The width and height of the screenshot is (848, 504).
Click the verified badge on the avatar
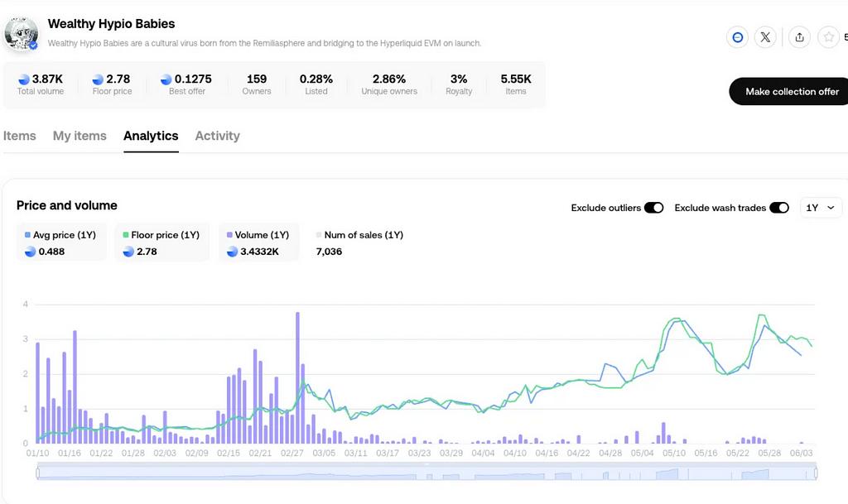click(x=33, y=46)
